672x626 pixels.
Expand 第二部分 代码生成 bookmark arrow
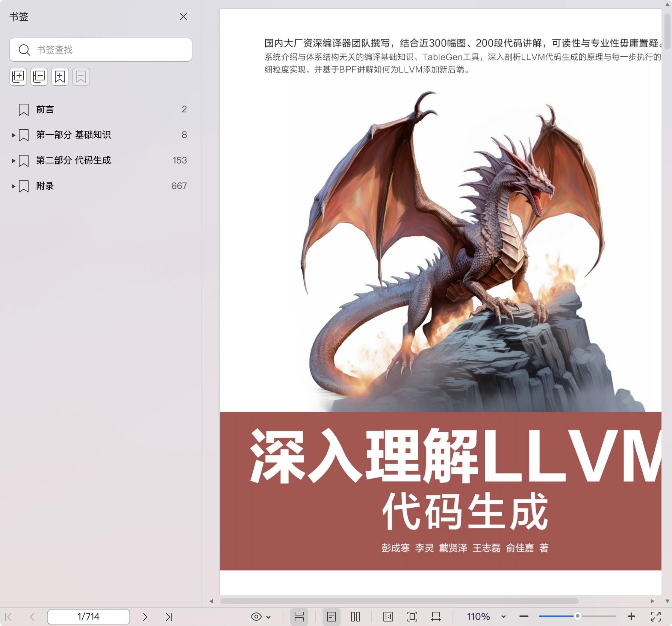14,160
